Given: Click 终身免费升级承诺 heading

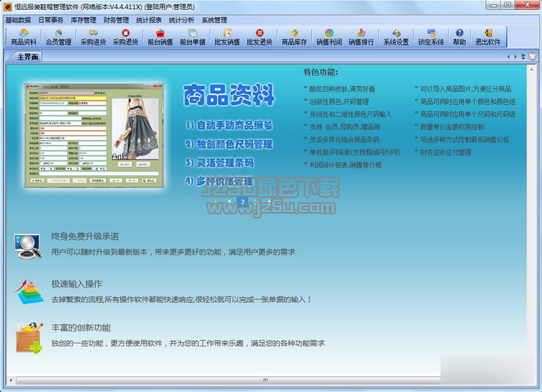Looking at the screenshot, I should click(85, 237).
